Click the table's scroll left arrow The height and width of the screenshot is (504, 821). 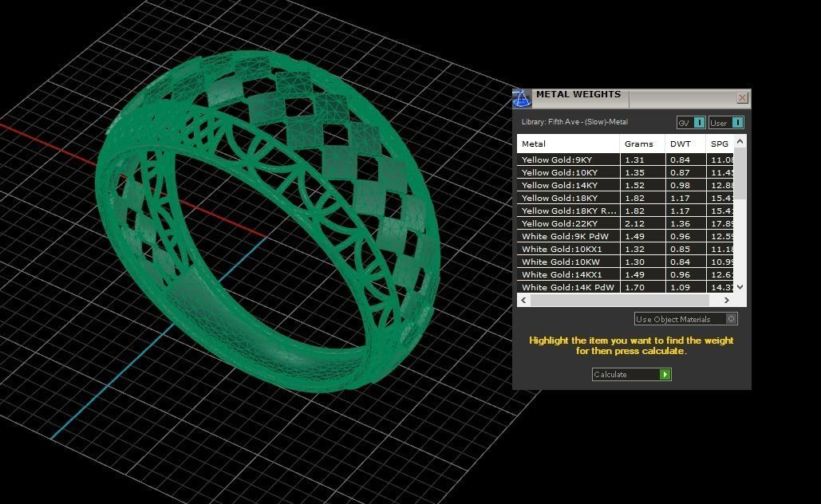[x=523, y=300]
